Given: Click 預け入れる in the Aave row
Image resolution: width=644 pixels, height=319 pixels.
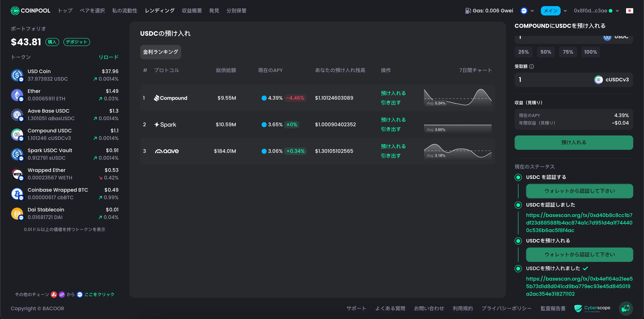Looking at the screenshot, I should point(393,146).
